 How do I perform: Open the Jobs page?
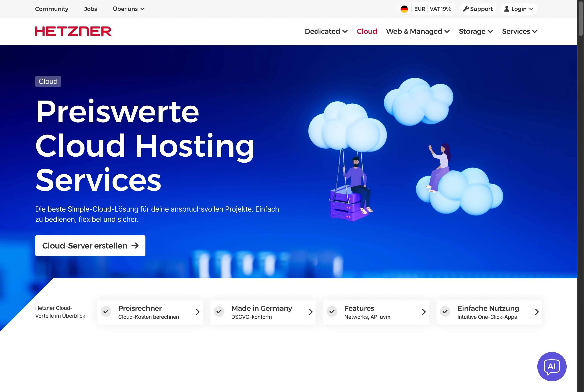coord(91,9)
